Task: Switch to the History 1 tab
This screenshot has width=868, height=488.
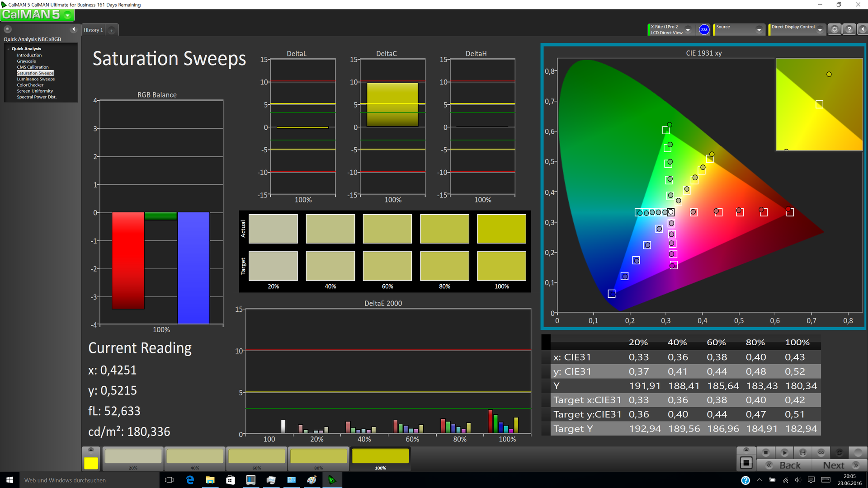Action: pyautogui.click(x=93, y=30)
